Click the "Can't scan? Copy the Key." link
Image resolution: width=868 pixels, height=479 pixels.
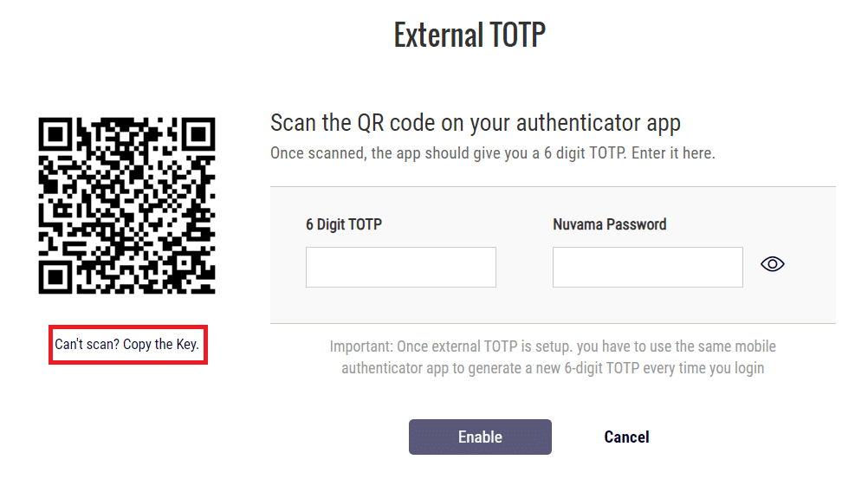(126, 345)
